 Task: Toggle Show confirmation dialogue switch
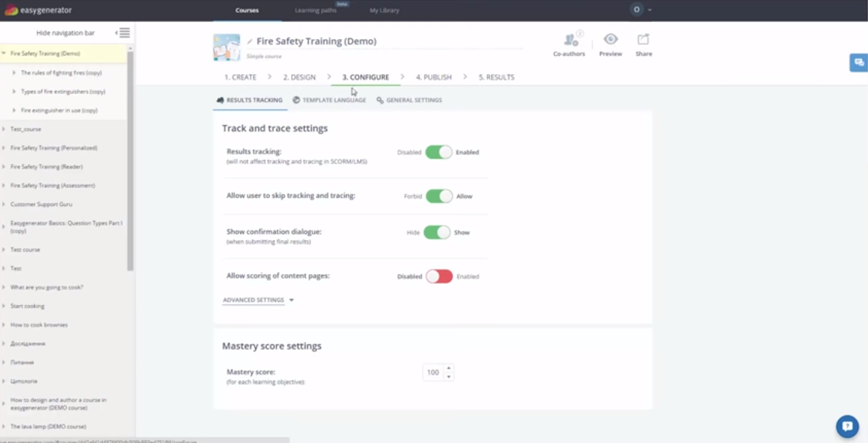(437, 233)
